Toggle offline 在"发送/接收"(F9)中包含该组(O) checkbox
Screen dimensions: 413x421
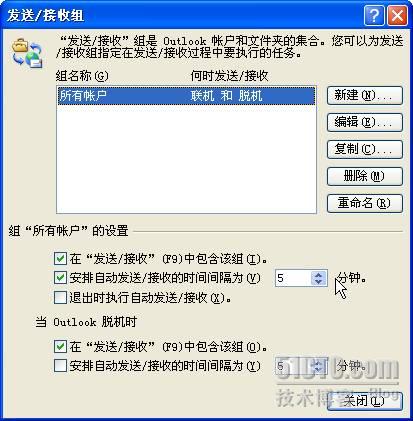pos(60,347)
